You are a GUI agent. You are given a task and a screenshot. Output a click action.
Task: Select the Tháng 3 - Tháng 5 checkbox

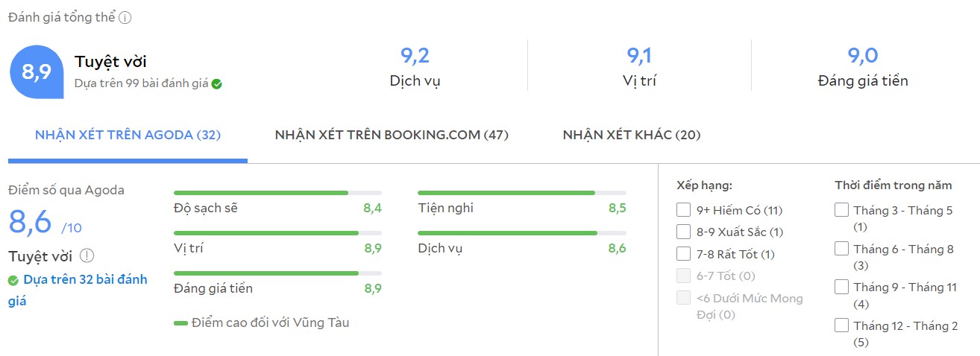(x=841, y=210)
